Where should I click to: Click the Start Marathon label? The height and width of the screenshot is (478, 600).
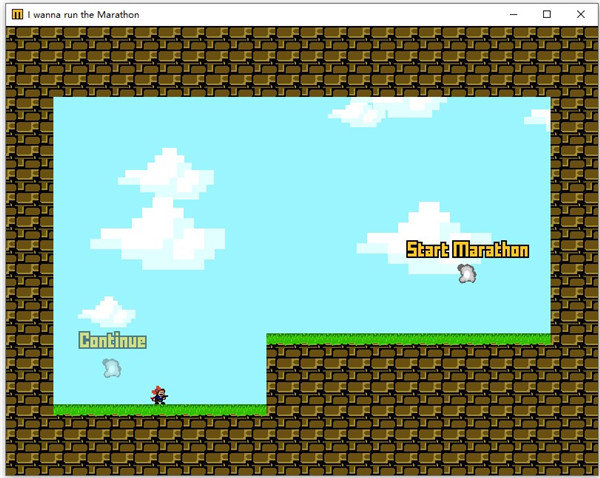click(468, 250)
